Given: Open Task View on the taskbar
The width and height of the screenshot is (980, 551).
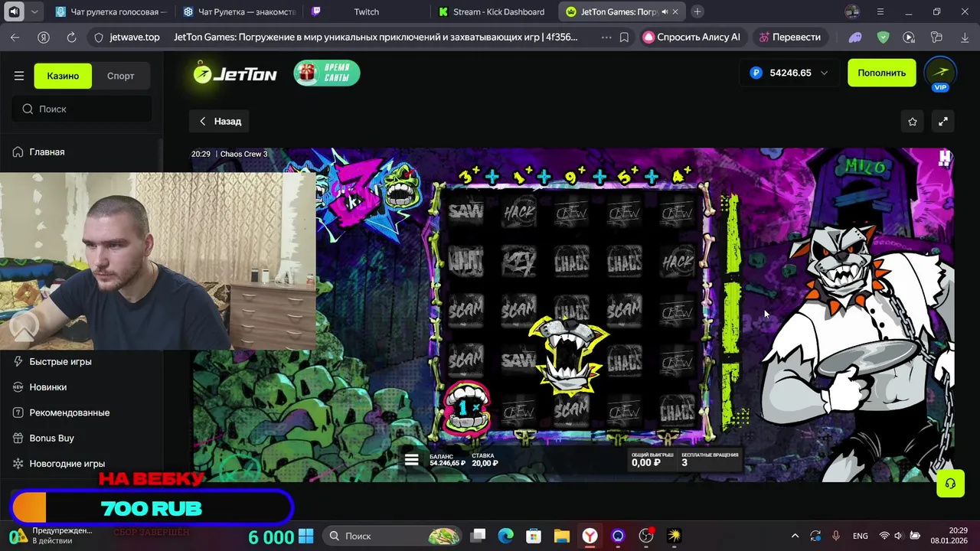Looking at the screenshot, I should [478, 536].
